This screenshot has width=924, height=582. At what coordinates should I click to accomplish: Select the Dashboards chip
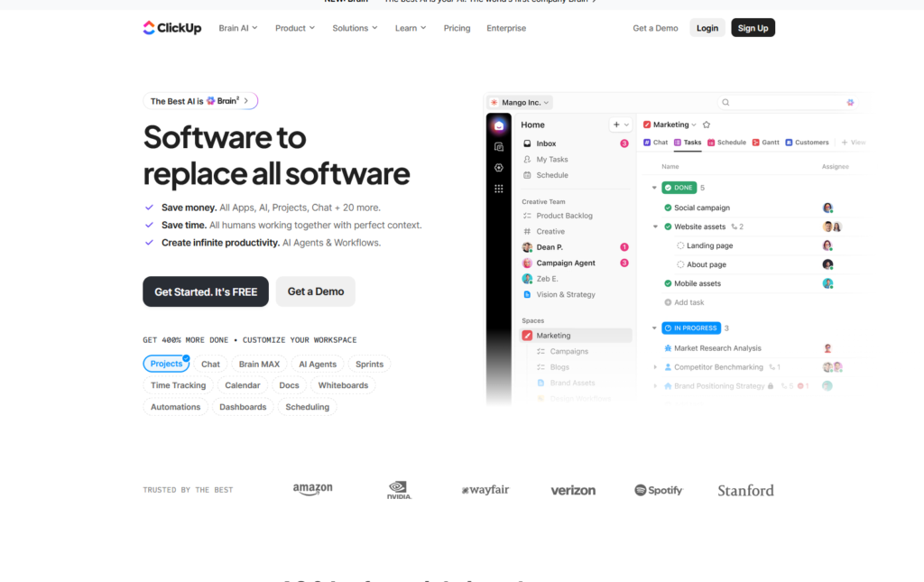point(243,407)
